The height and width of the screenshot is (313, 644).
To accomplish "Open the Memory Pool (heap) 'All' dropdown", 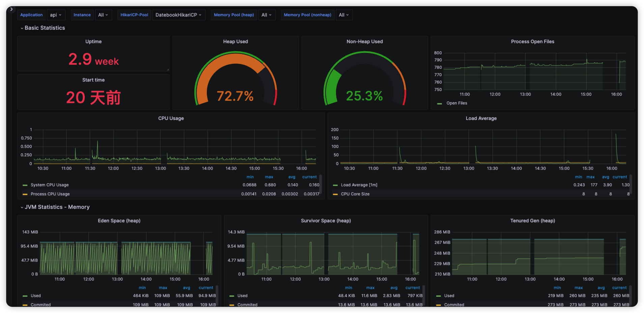I will [267, 15].
